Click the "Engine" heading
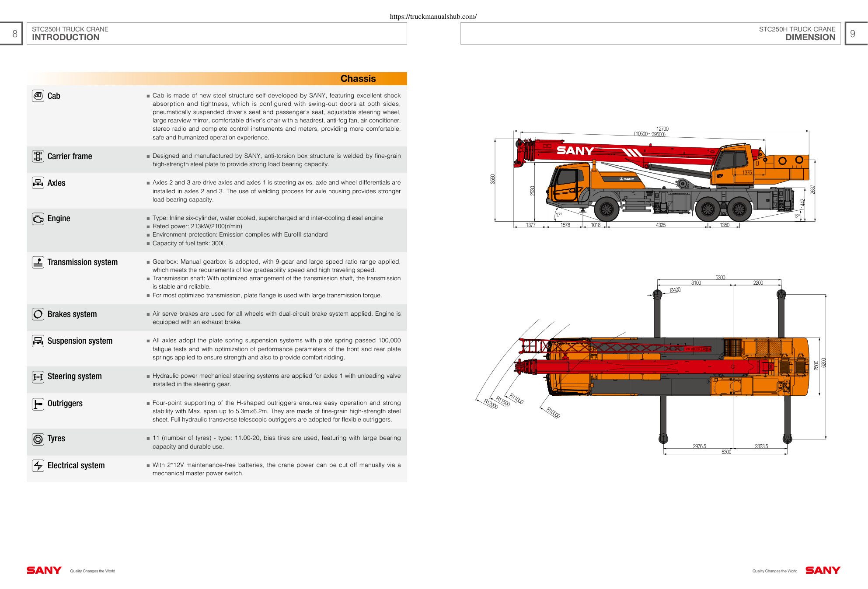This screenshot has height=589, width=868. tap(59, 219)
